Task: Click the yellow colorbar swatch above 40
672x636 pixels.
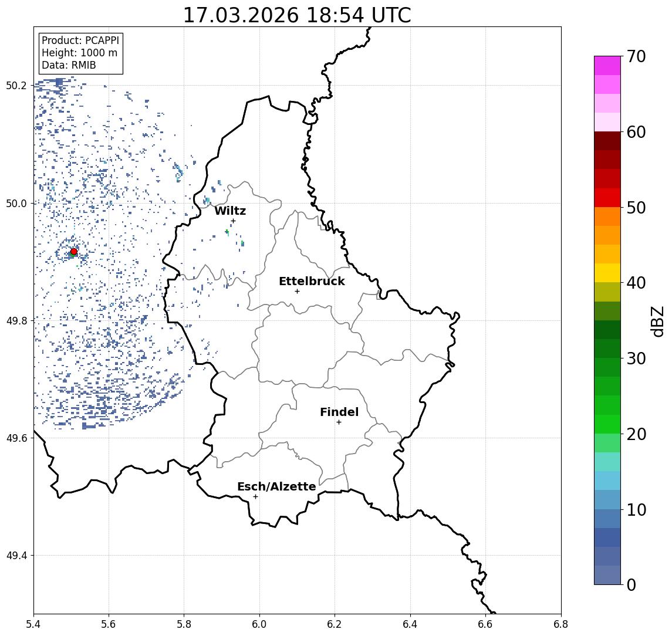Action: tap(607, 273)
